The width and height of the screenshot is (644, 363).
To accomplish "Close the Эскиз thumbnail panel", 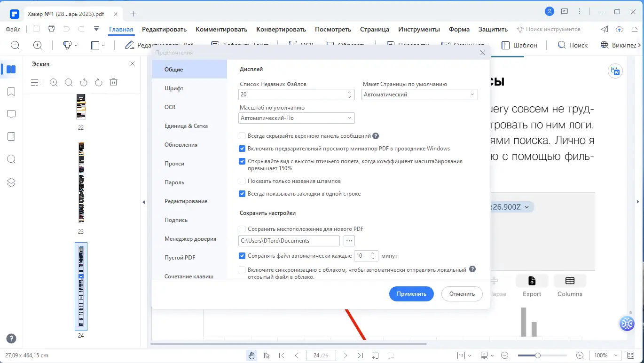I will (x=132, y=63).
